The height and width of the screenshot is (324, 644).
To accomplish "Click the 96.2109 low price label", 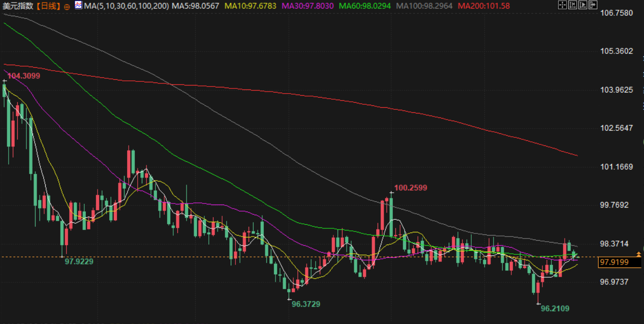I will point(555,308).
